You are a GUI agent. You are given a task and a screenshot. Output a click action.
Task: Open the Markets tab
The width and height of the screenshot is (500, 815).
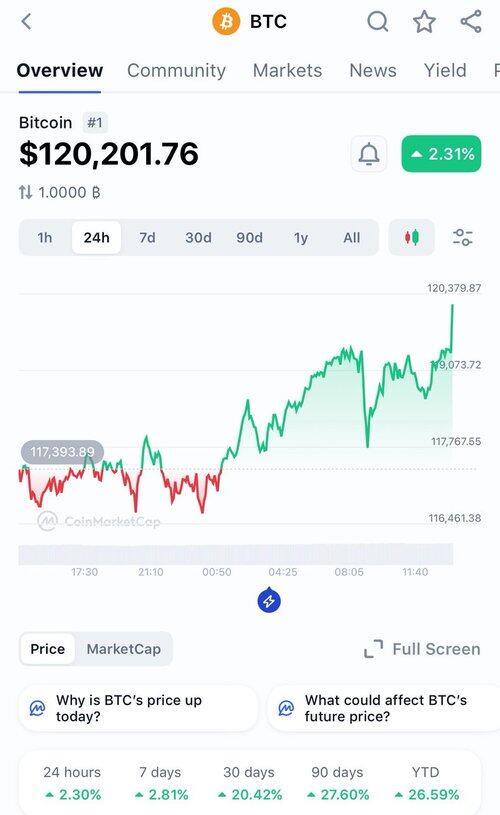click(287, 70)
